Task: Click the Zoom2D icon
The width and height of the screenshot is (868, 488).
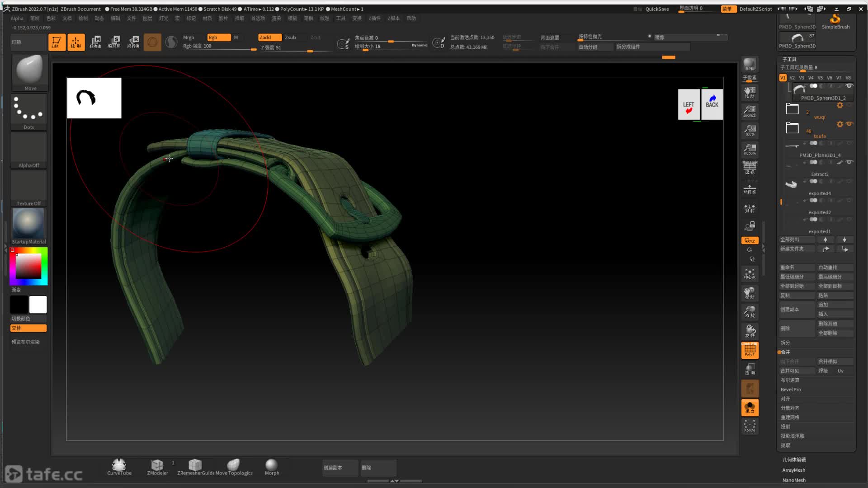Action: click(750, 111)
